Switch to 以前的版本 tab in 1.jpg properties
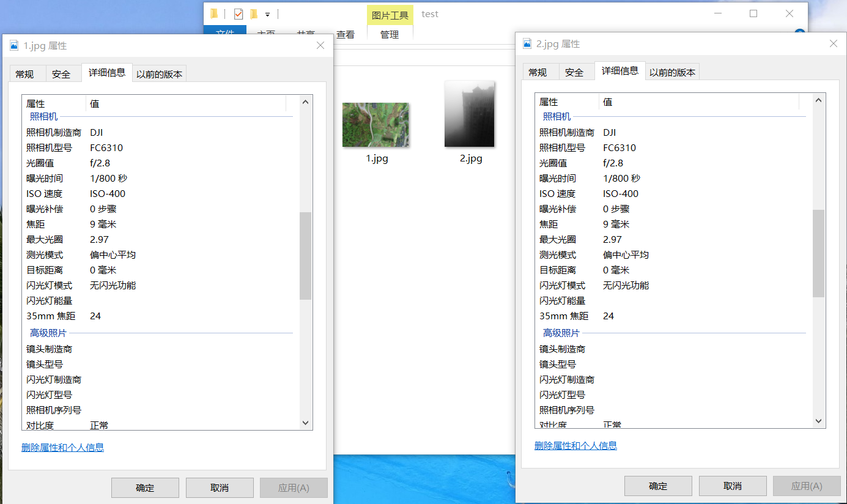 click(x=158, y=73)
